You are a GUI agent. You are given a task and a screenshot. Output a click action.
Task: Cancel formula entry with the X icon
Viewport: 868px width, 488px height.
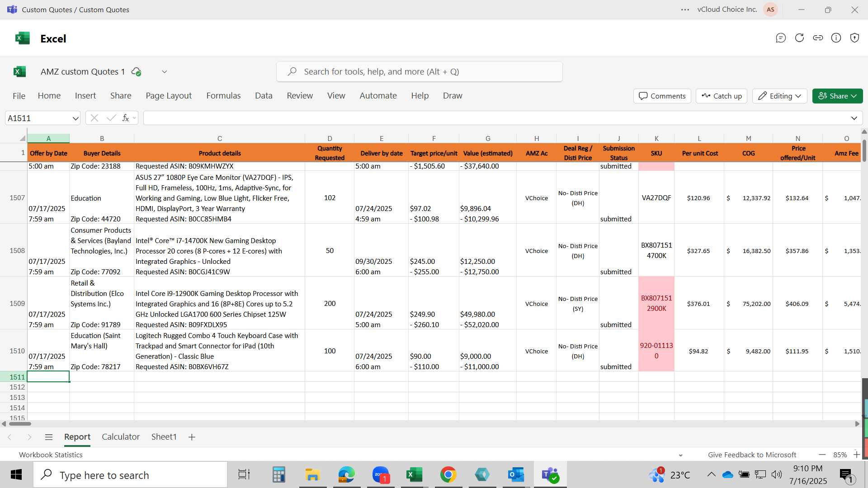pyautogui.click(x=94, y=118)
